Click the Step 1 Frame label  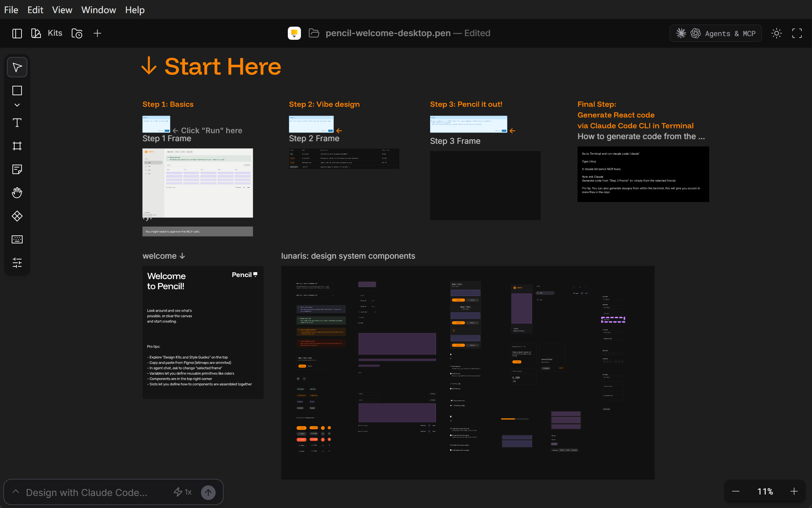[x=167, y=138]
